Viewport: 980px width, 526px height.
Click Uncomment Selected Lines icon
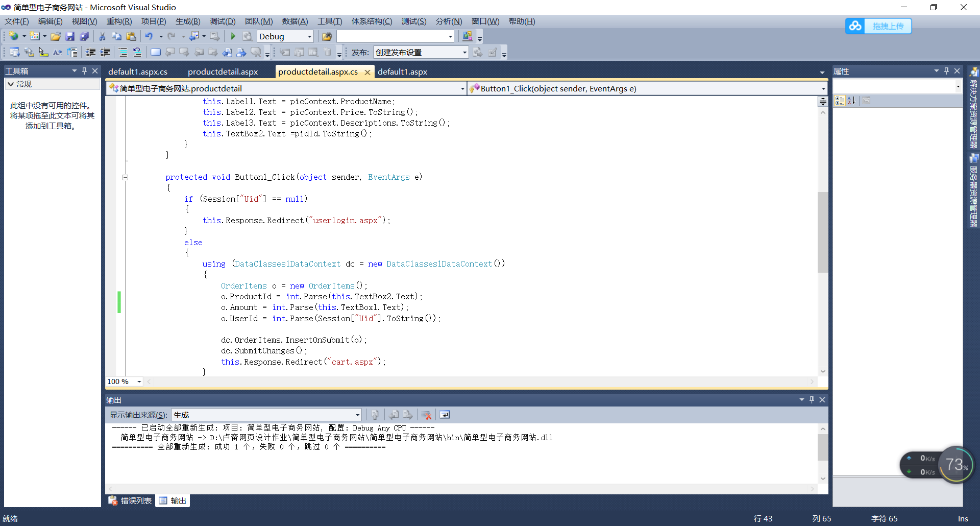pos(137,52)
